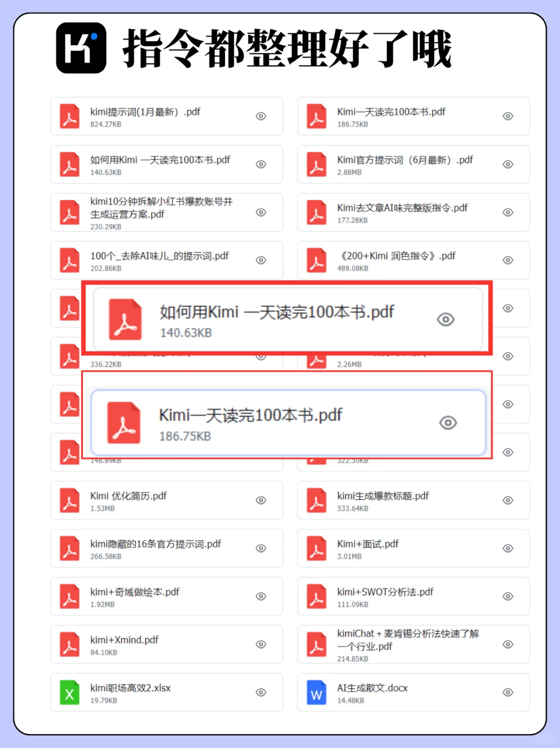Click file name Kimi去文章AI味完整版指令.pdf
Image resolution: width=560 pixels, height=748 pixels.
(x=402, y=208)
